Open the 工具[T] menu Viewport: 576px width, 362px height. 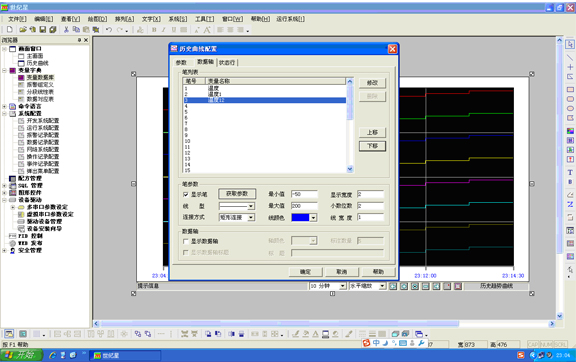pyautogui.click(x=204, y=19)
